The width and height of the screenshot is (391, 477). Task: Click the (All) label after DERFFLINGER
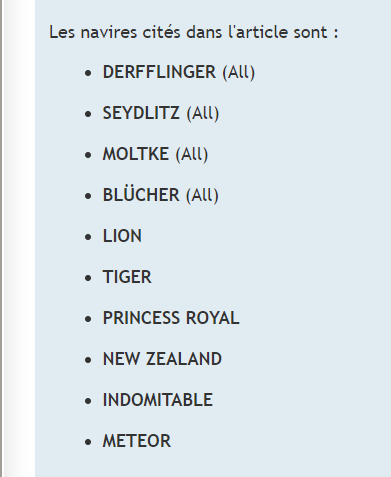239,72
